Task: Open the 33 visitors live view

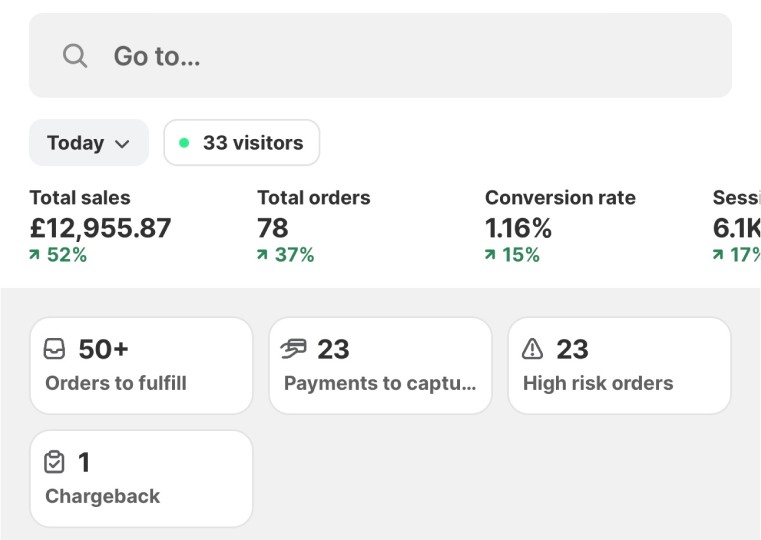Action: click(242, 143)
